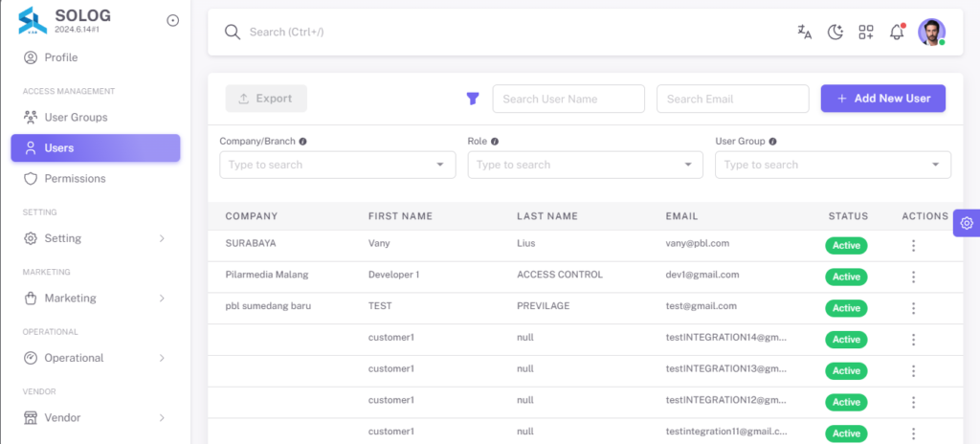Open the shortcuts grid icon
This screenshot has width=980, height=444.
tap(866, 32)
